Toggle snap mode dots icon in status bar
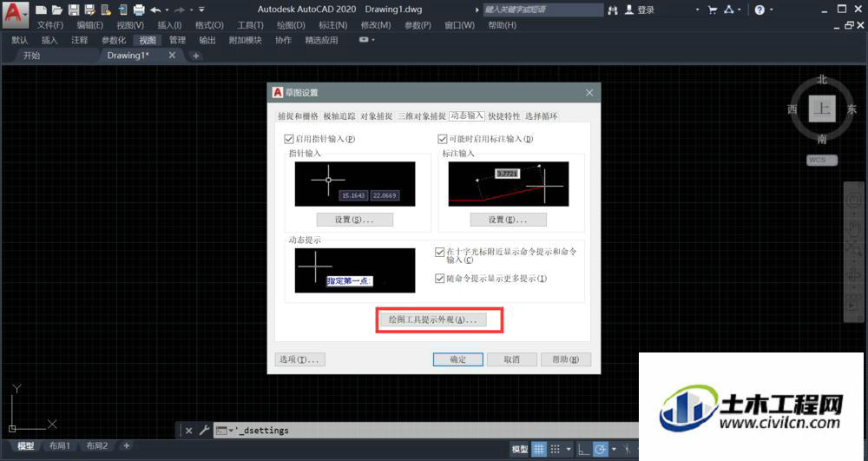The image size is (868, 461). click(x=556, y=449)
